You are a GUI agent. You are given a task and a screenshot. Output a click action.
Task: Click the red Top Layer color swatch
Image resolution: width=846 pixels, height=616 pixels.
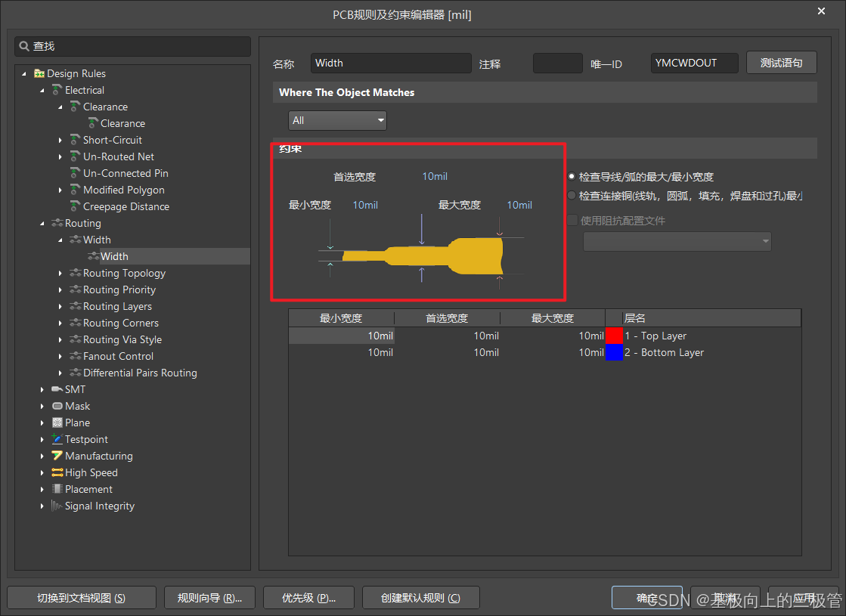[x=614, y=336]
